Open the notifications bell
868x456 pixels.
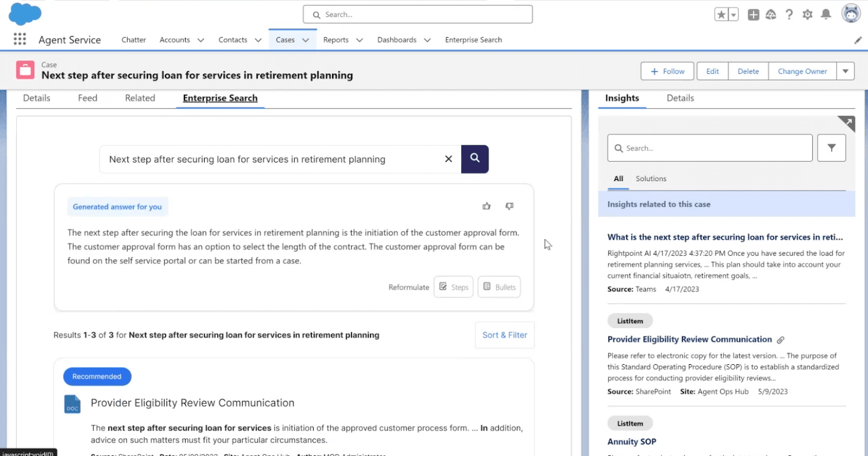pyautogui.click(x=826, y=15)
